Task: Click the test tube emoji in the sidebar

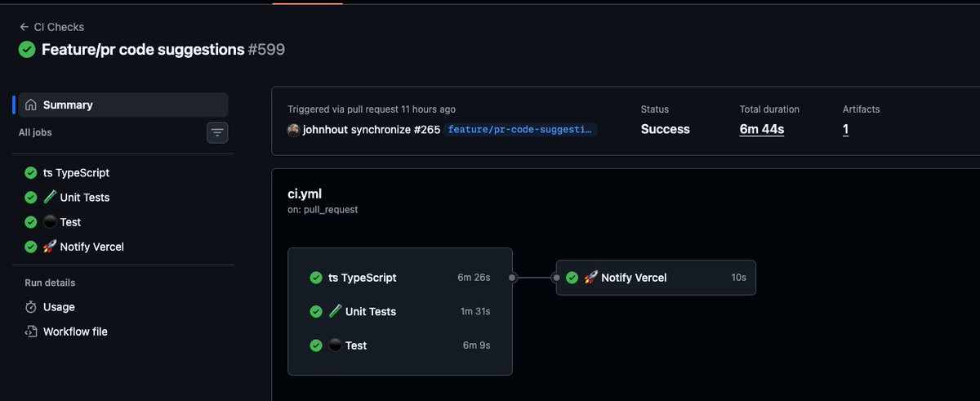Action: tap(50, 198)
